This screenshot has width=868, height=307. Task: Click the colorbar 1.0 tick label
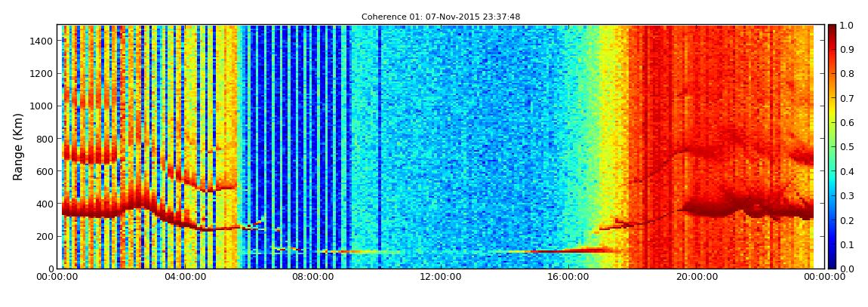[846, 26]
